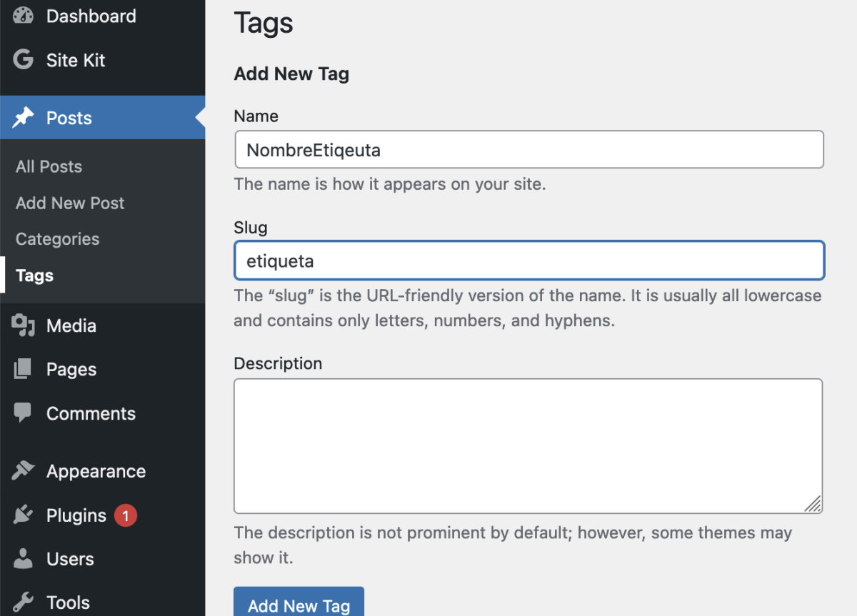The width and height of the screenshot is (857, 616).
Task: Click the Appearance paintbrush icon
Action: (23, 471)
